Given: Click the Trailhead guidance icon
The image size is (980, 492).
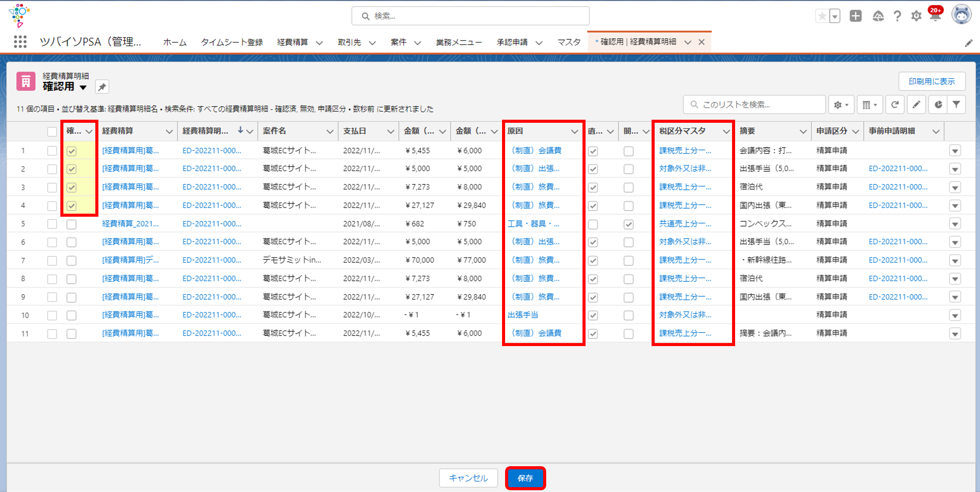Looking at the screenshot, I should (x=878, y=16).
